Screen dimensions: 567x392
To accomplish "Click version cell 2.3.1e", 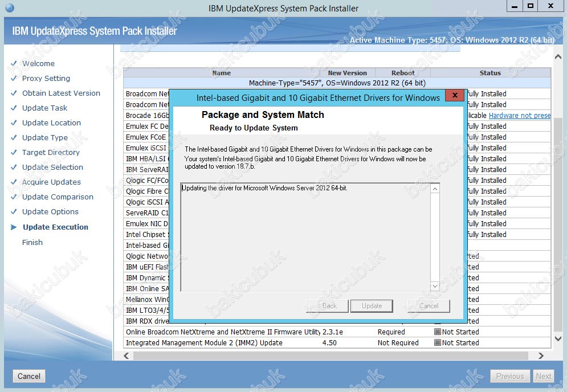I will click(x=333, y=332).
